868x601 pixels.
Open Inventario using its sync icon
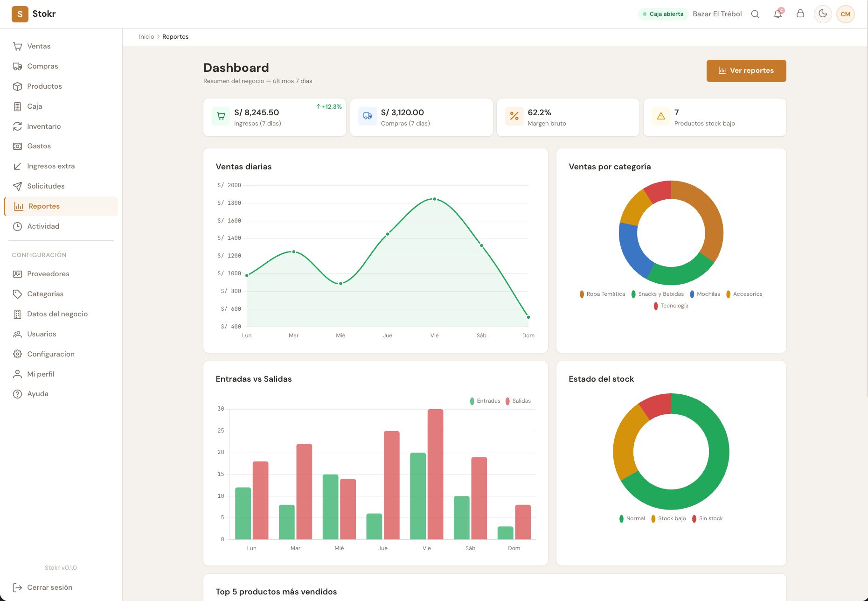pyautogui.click(x=18, y=126)
